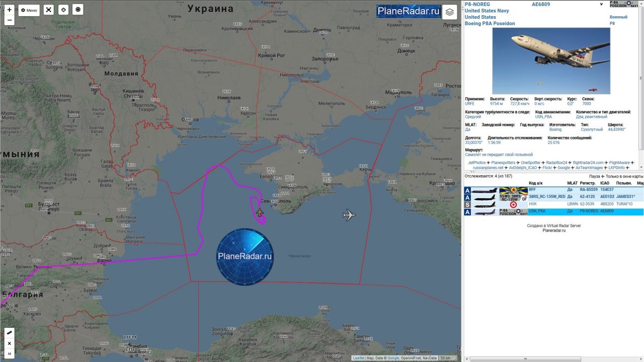The width and height of the screenshot is (644, 362).
Task: Click the X clear-measurement button on map
Action: [10, 343]
